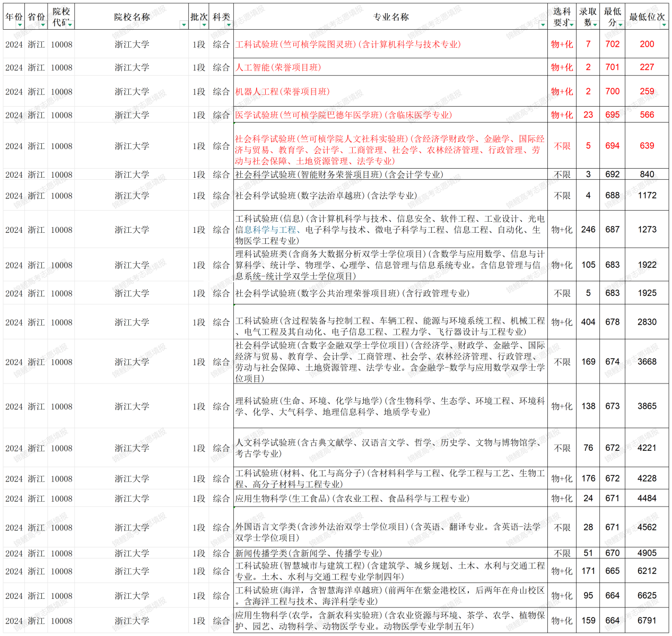
Task: Select cell 社会科学试验班(竺可桢学院人文社科实验班)
Action: pos(390,146)
